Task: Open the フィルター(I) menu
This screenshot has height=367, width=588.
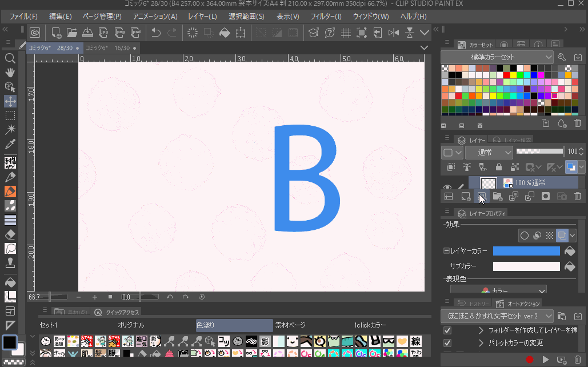Action: coord(326,17)
